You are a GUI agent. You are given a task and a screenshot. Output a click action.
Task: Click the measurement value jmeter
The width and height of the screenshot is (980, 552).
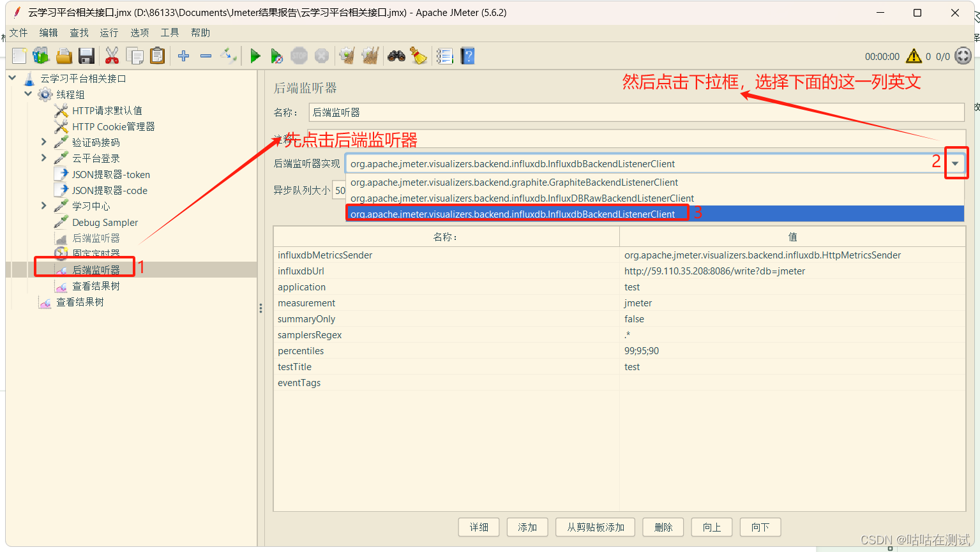792,303
